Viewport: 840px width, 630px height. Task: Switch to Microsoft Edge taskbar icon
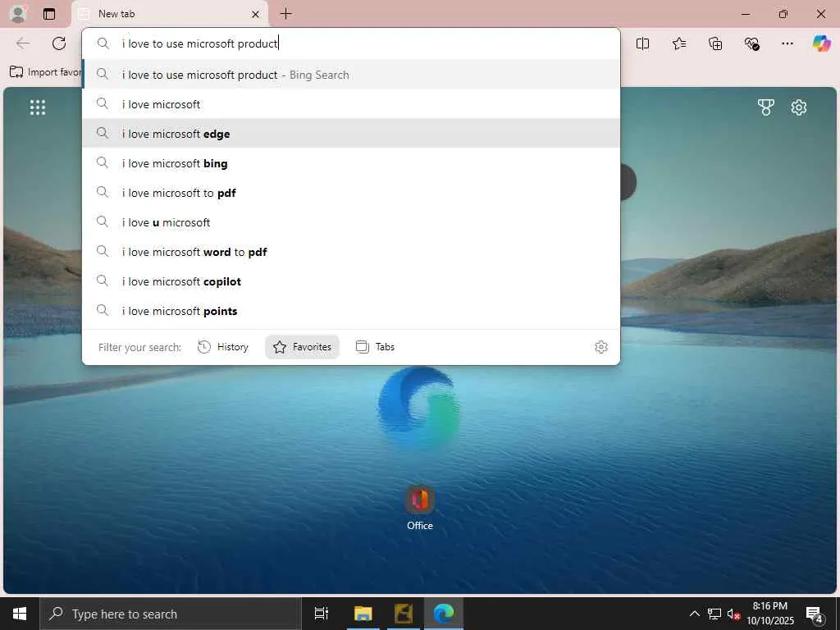tap(444, 614)
